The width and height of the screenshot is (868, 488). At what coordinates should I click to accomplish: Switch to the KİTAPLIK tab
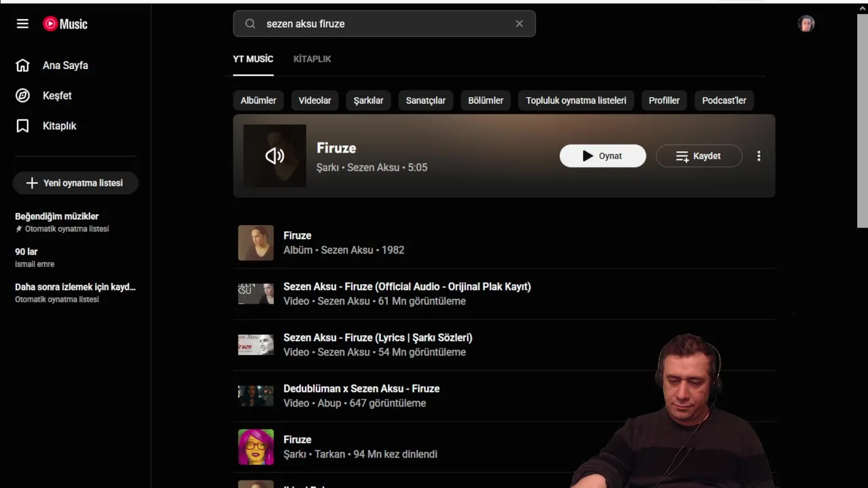(x=312, y=59)
